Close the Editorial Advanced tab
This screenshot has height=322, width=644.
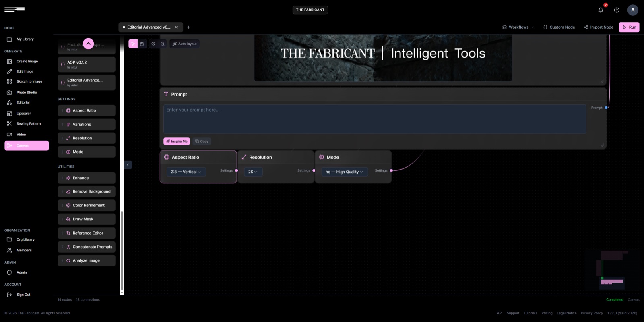(x=176, y=27)
